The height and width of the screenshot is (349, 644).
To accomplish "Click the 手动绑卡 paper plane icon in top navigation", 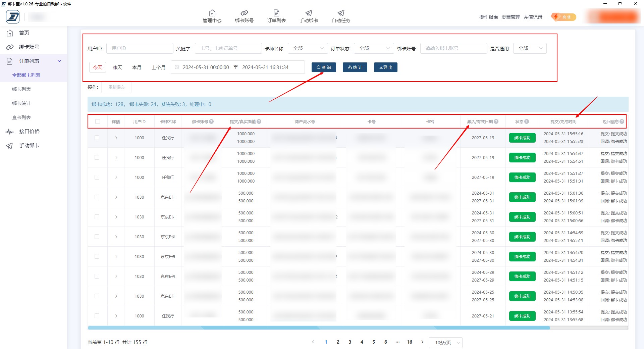I will point(309,13).
